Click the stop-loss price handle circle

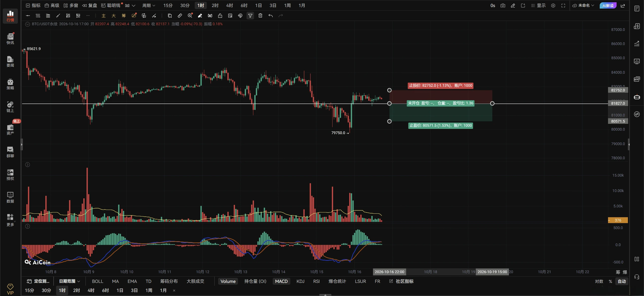[x=389, y=90]
